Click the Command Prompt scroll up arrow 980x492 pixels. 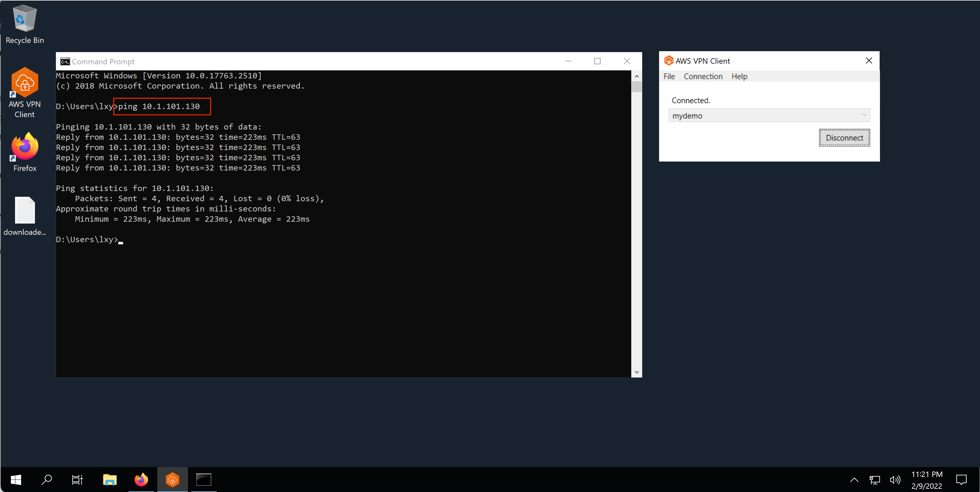coord(636,76)
